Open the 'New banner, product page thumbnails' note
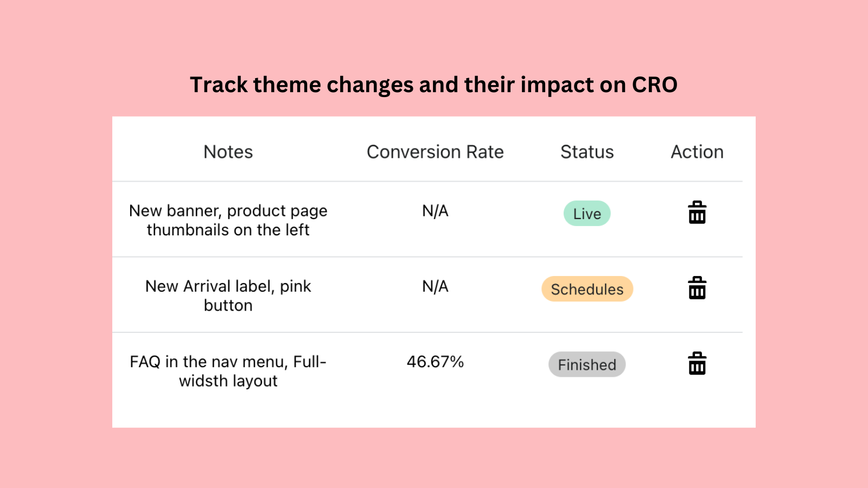The image size is (868, 488). [228, 220]
